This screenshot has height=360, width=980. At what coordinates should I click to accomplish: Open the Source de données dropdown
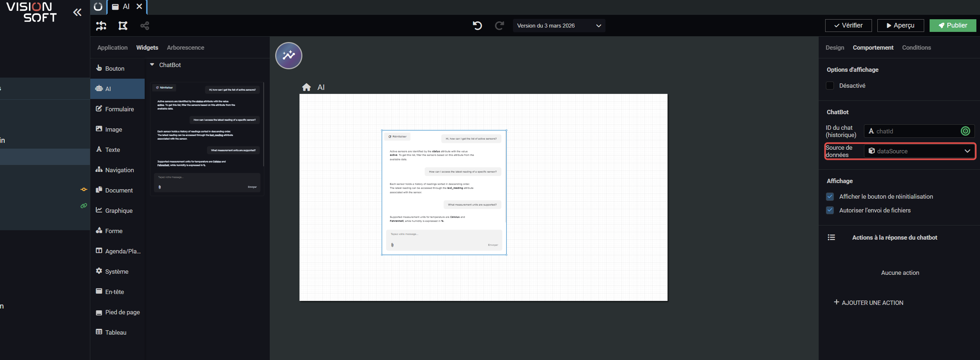(x=918, y=151)
